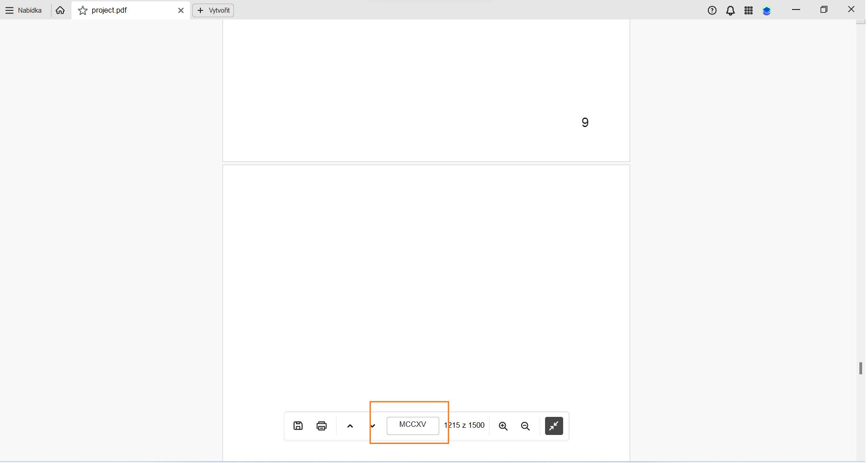Print the document using printer icon

(322, 425)
